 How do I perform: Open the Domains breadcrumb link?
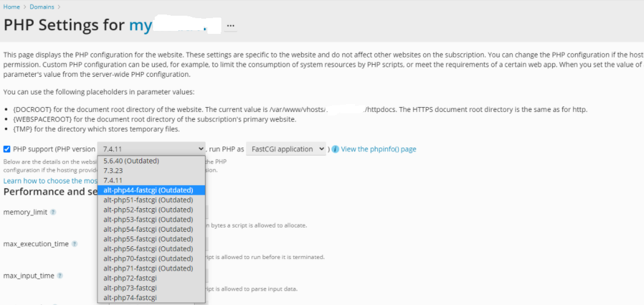click(x=42, y=7)
